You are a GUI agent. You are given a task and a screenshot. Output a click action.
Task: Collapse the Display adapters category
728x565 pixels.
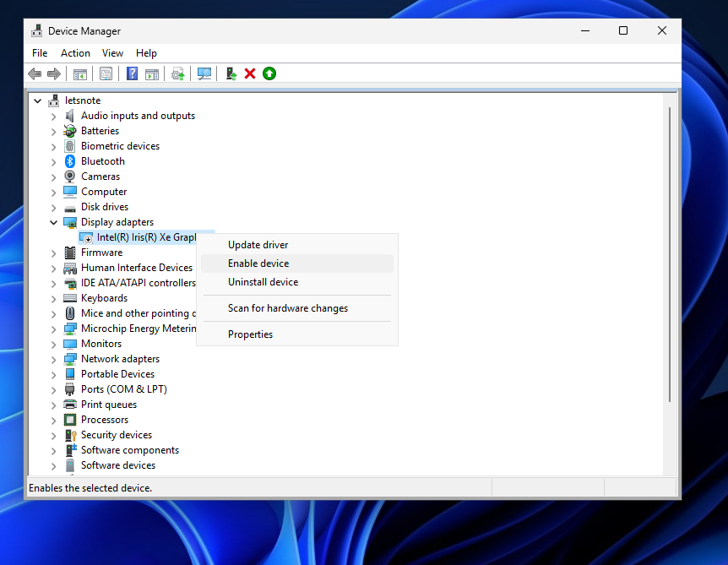pos(53,222)
